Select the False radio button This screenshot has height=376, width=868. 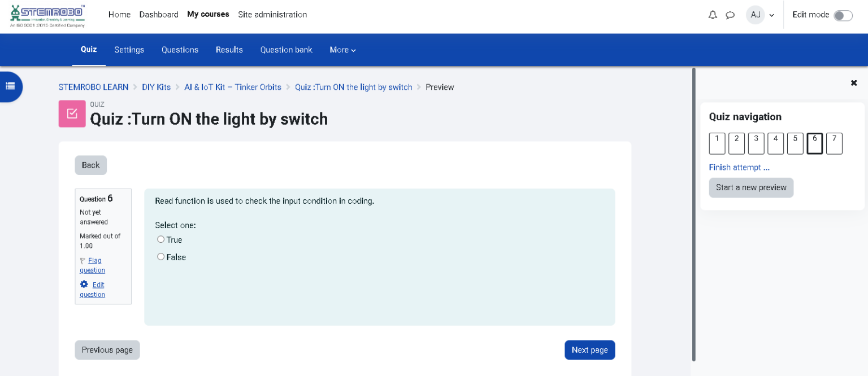click(160, 257)
